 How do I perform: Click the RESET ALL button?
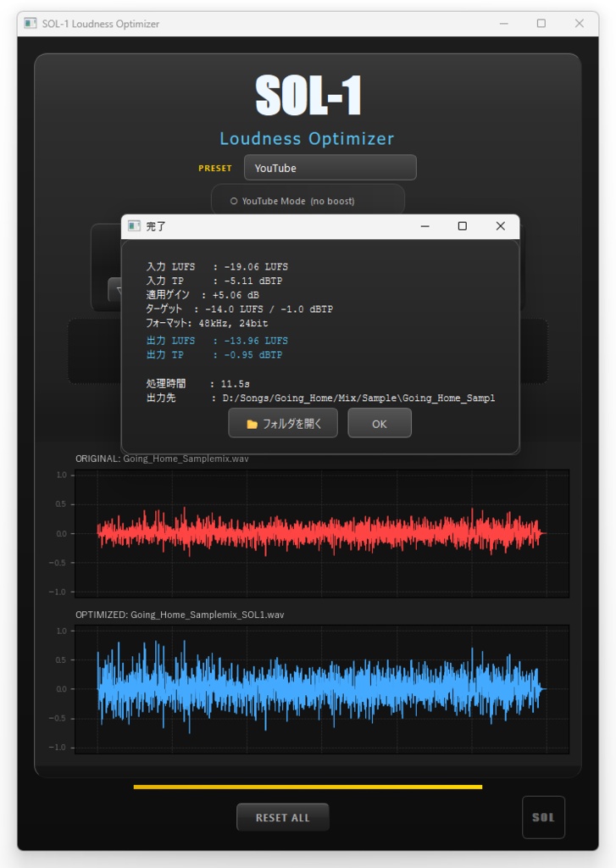click(283, 818)
